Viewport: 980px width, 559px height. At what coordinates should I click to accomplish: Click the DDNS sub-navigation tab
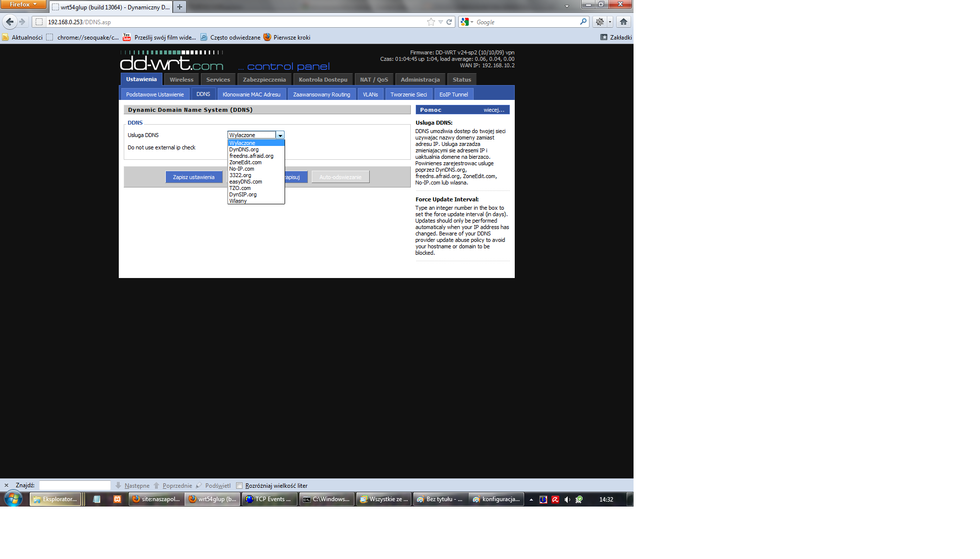202,94
